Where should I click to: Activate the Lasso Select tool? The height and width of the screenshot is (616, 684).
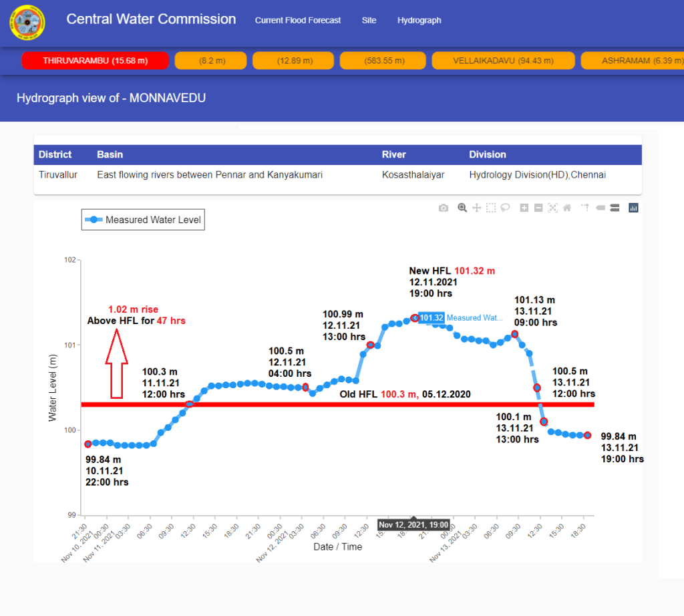tap(506, 208)
